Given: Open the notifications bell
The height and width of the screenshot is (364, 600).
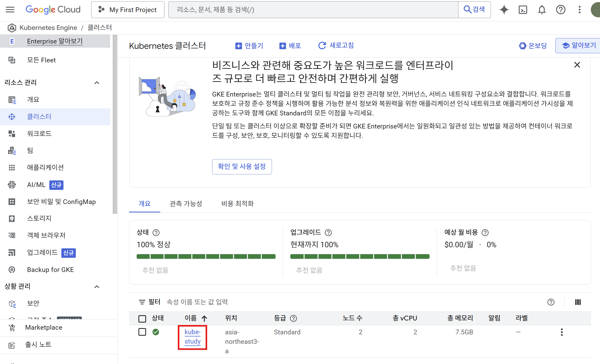Looking at the screenshot, I should click(542, 10).
